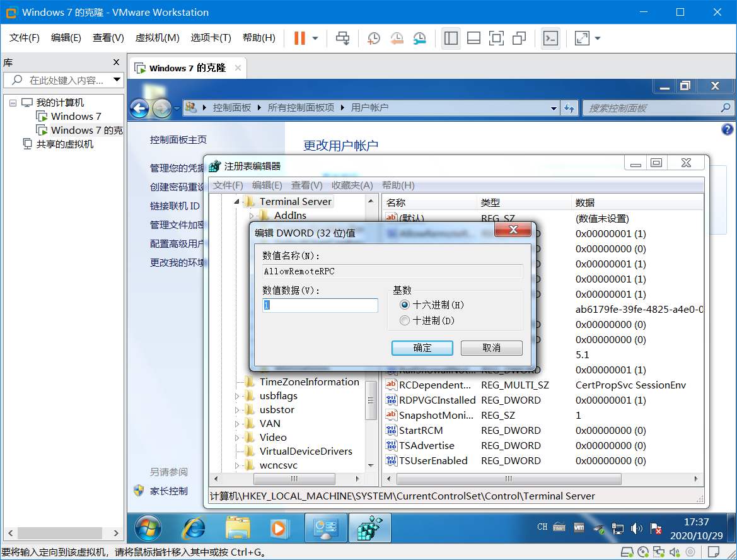Toggle the library sidebar view icon

[451, 38]
